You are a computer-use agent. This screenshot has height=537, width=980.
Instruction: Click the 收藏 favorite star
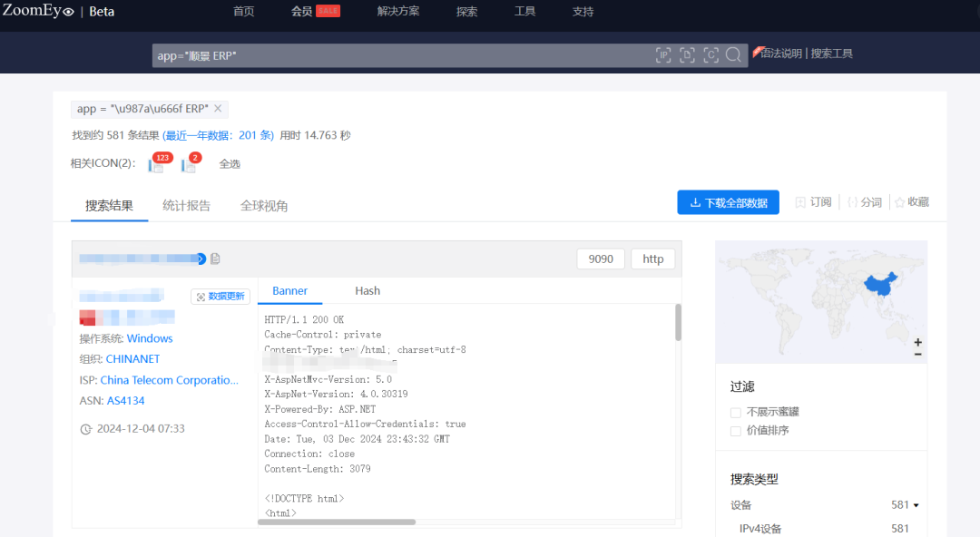pyautogui.click(x=912, y=202)
